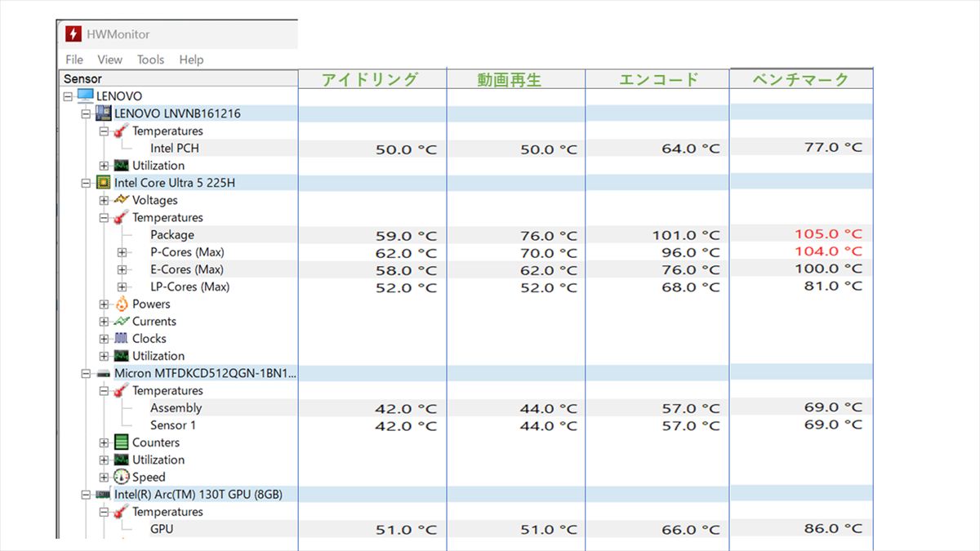Image resolution: width=980 pixels, height=551 pixels.
Task: Select the Assembly row label
Action: pos(176,408)
